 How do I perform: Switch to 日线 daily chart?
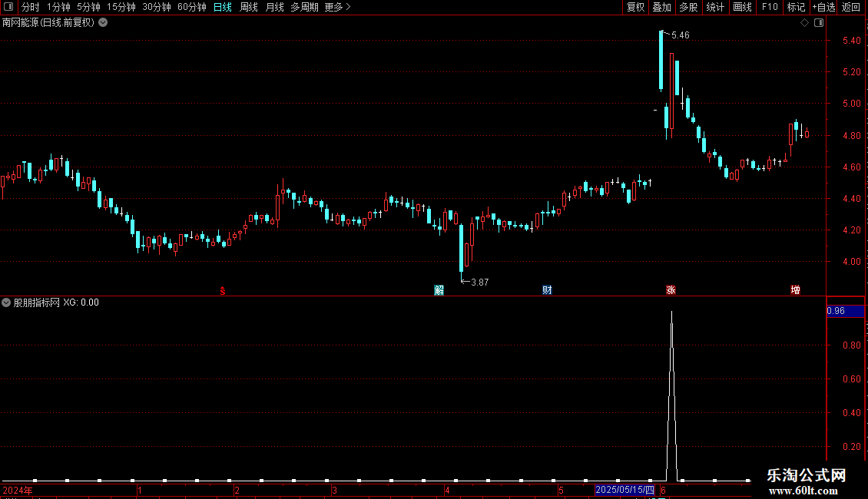click(x=223, y=7)
